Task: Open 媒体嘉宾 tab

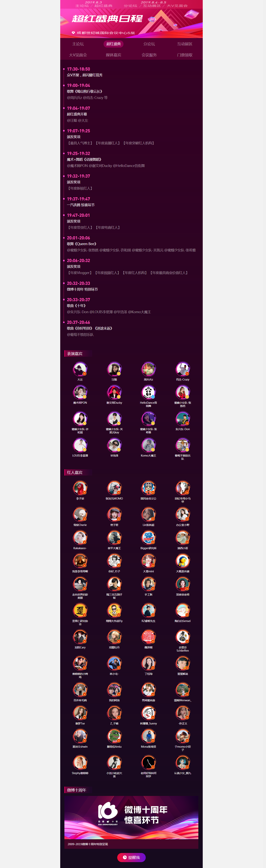Action: click(x=113, y=55)
